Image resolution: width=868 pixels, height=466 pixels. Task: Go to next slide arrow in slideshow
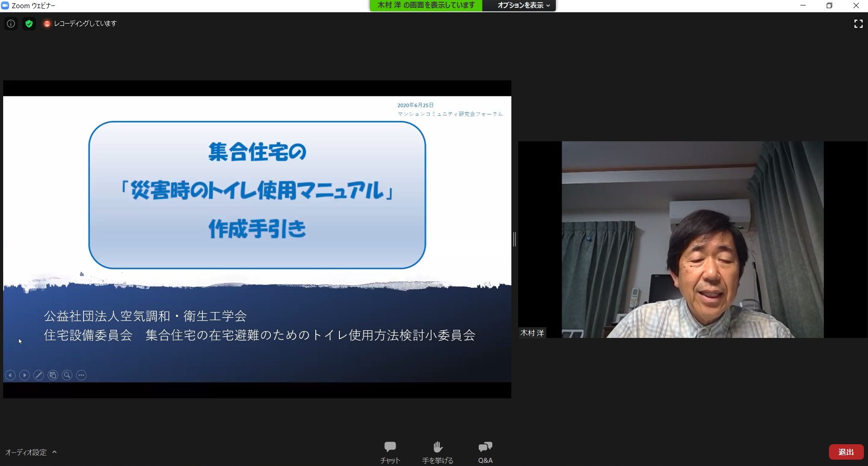click(x=25, y=375)
